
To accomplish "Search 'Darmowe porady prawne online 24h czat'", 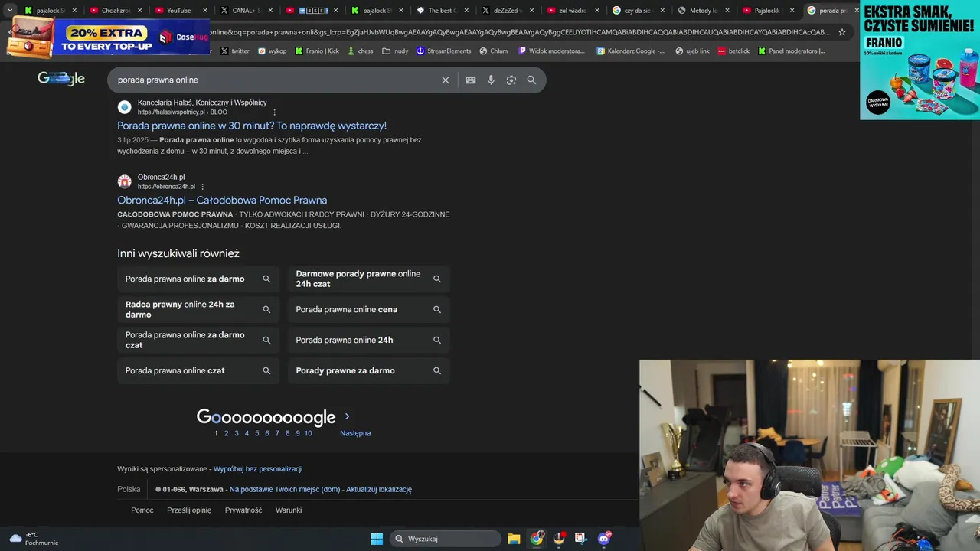I will coord(369,279).
